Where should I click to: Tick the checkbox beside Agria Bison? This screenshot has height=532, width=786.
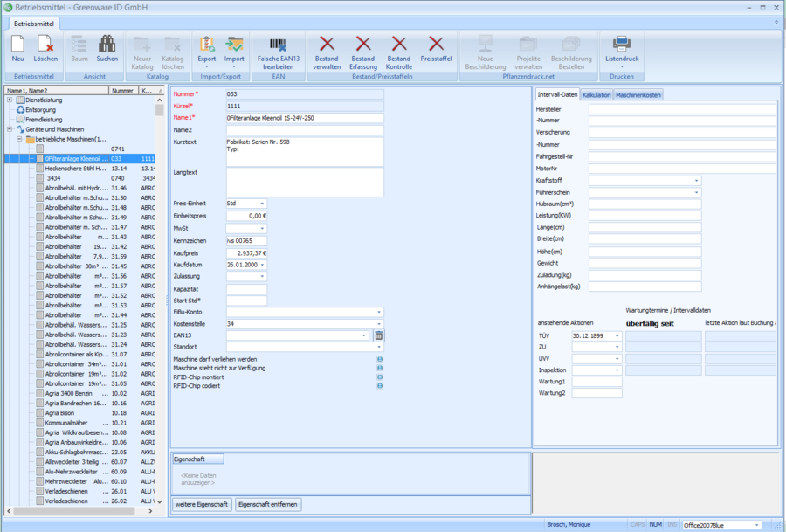click(x=39, y=413)
